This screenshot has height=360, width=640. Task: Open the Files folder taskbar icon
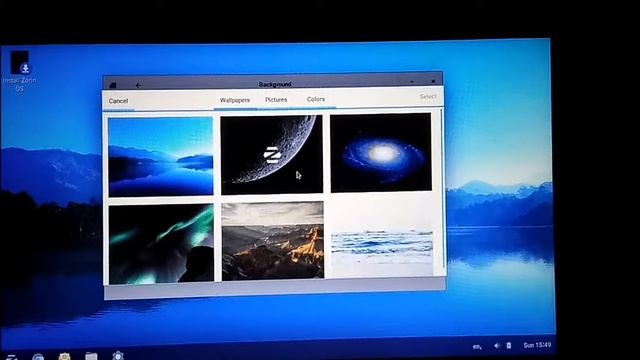[x=91, y=356]
